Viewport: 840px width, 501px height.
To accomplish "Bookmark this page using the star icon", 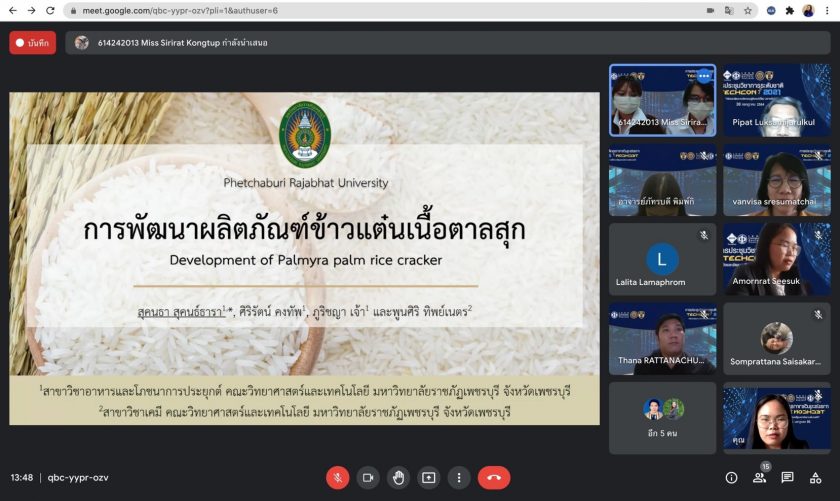I will coord(747,10).
